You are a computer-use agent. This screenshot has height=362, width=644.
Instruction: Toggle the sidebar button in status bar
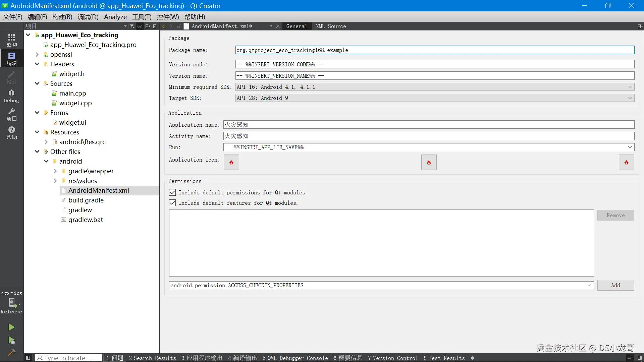28,358
